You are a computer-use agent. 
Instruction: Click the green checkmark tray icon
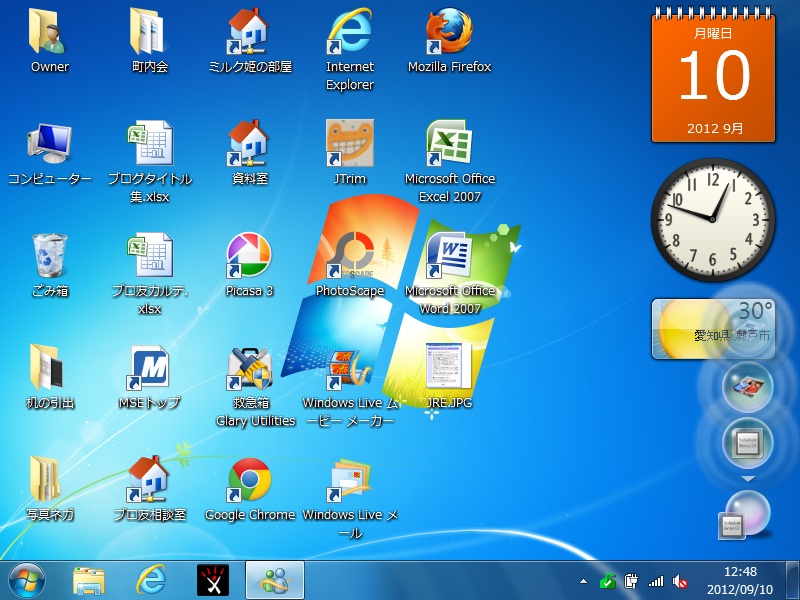[607, 581]
